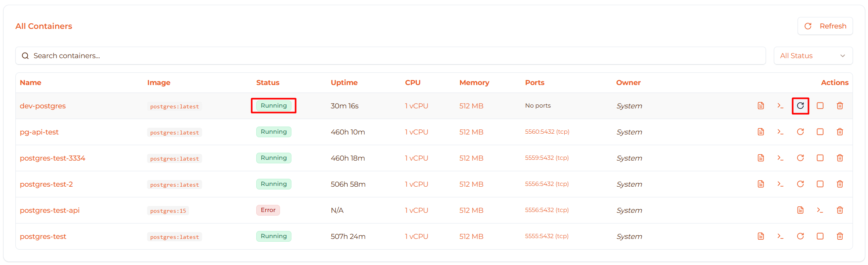Stop the postgres-test container
This screenshot has width=868, height=265.
[820, 236]
